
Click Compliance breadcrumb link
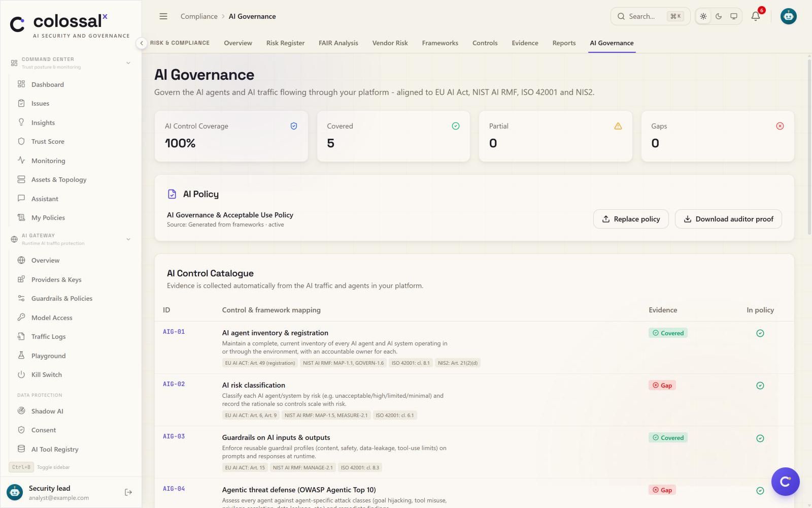(199, 16)
